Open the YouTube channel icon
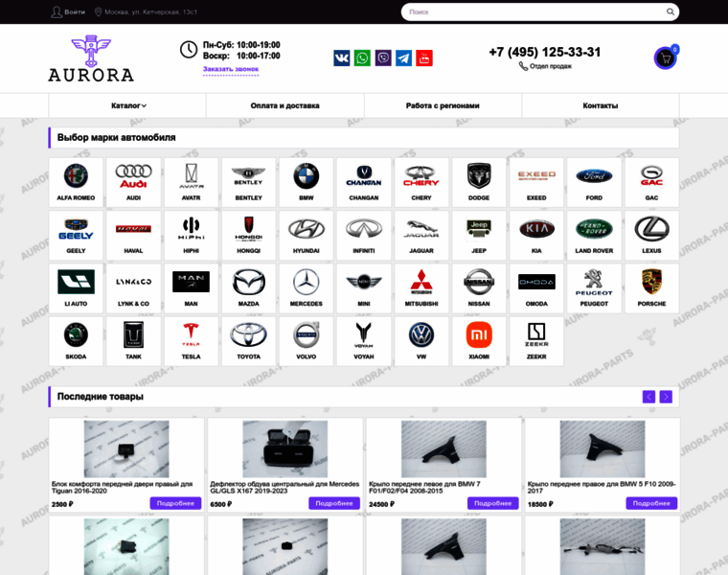 click(x=424, y=58)
